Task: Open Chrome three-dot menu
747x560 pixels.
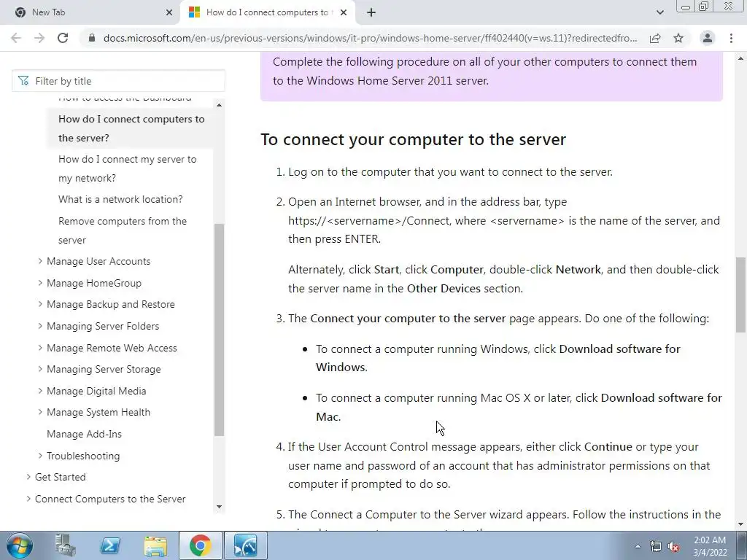Action: (731, 38)
